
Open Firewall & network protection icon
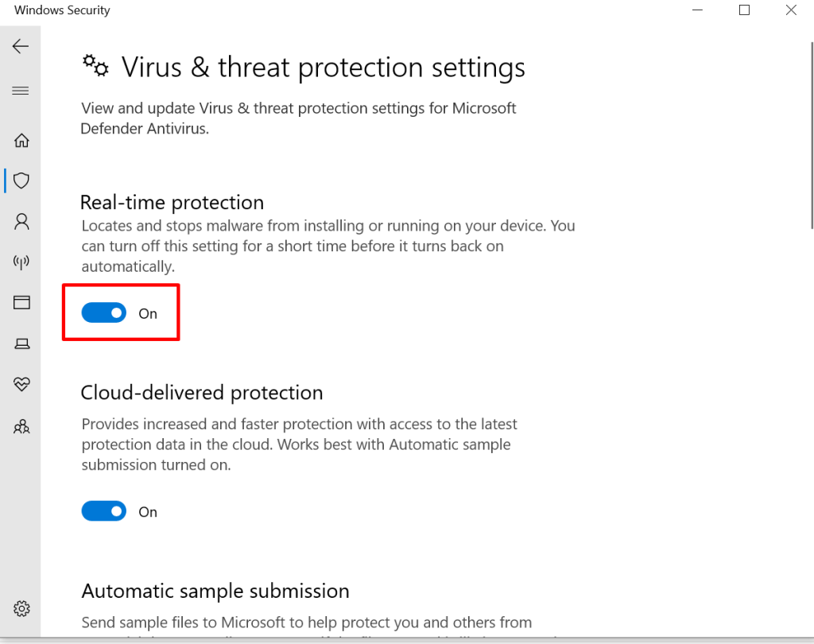coord(21,262)
